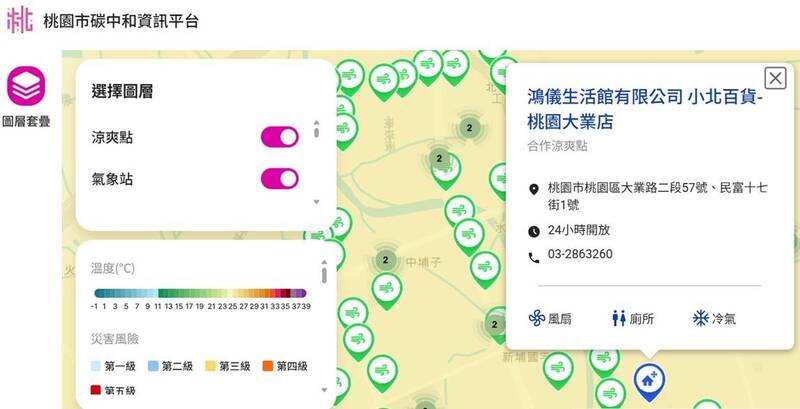
Task: Click the 第一級 risk color swatch
Action: click(x=95, y=366)
